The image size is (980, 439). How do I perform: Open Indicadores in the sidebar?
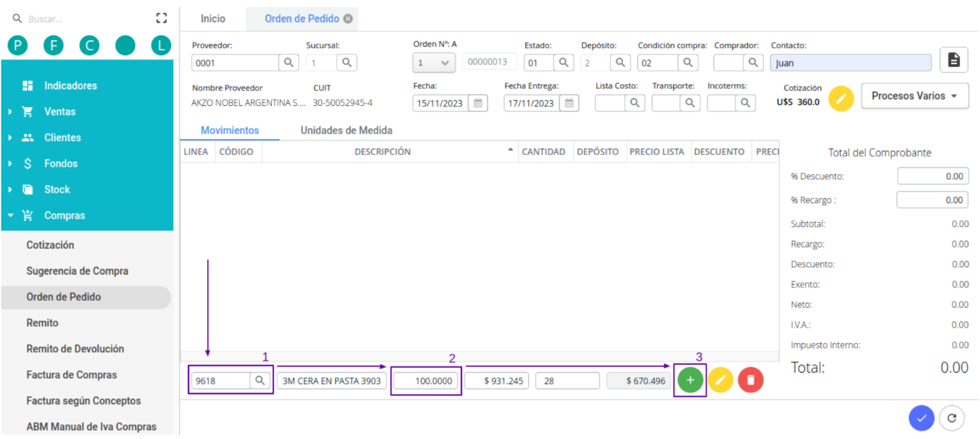tap(70, 86)
